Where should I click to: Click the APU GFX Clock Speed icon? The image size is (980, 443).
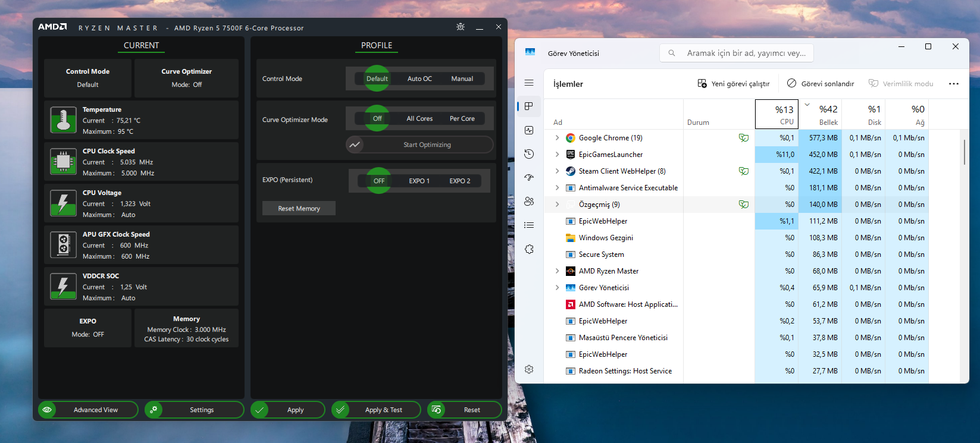[x=63, y=244]
